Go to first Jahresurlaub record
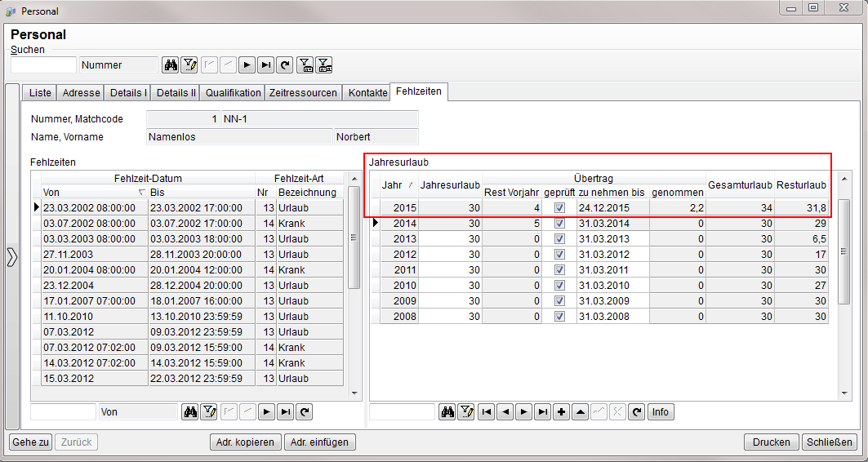 click(x=486, y=412)
